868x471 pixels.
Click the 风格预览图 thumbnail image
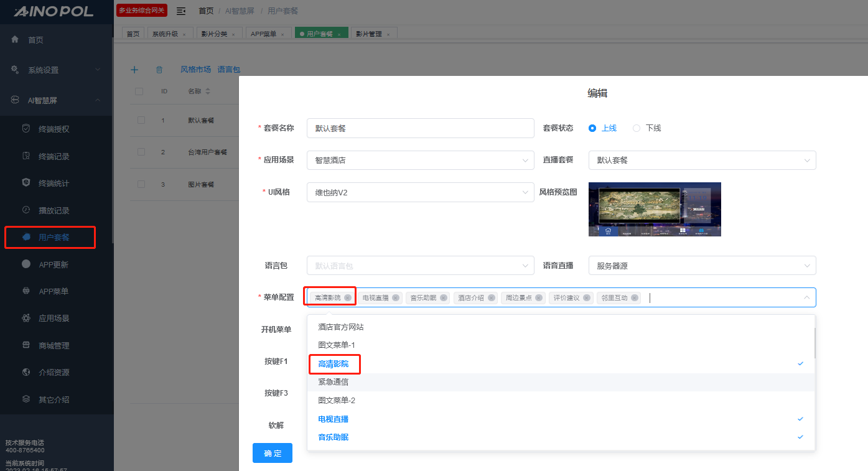[x=655, y=209]
